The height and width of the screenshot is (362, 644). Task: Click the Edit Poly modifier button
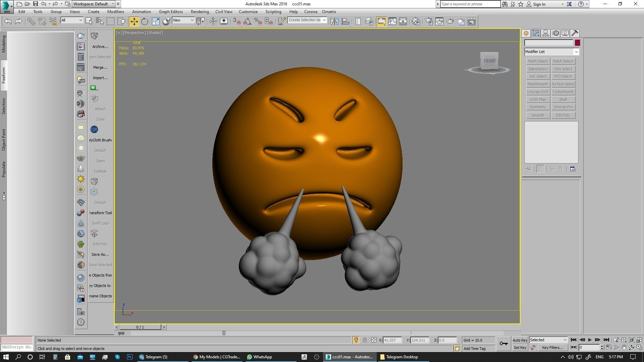coord(563,115)
